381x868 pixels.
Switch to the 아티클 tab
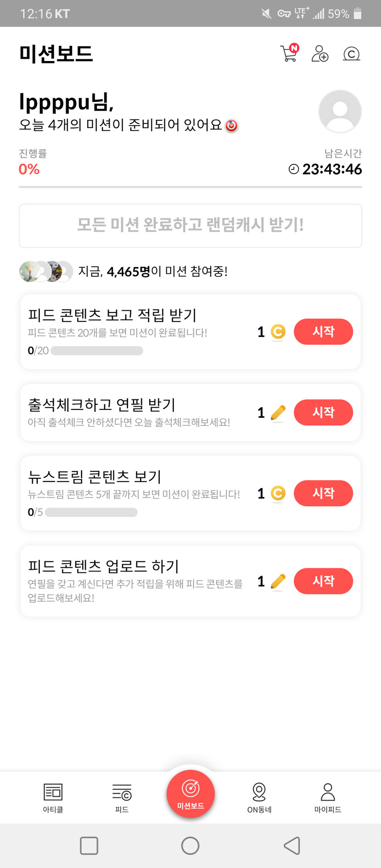53,798
